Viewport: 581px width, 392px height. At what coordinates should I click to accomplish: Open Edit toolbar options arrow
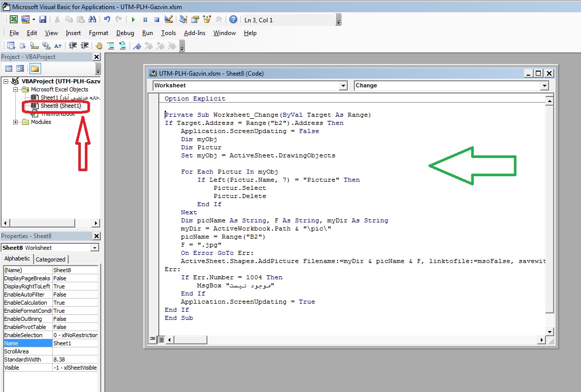(182, 46)
